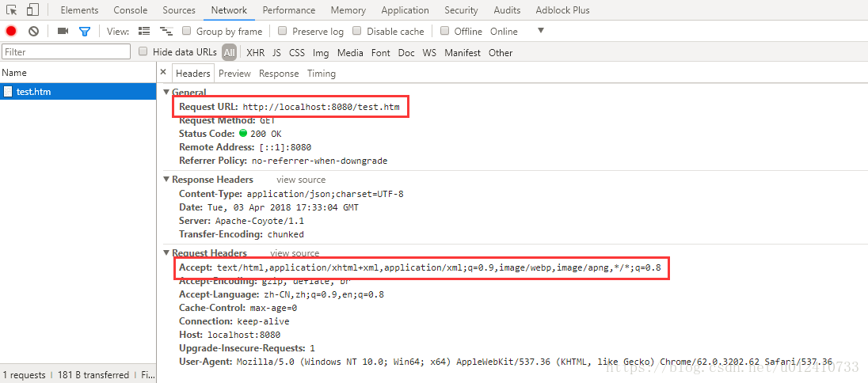Screen dimensions: 868x383
Task: Switch to large request rows view icon
Action: [144, 31]
